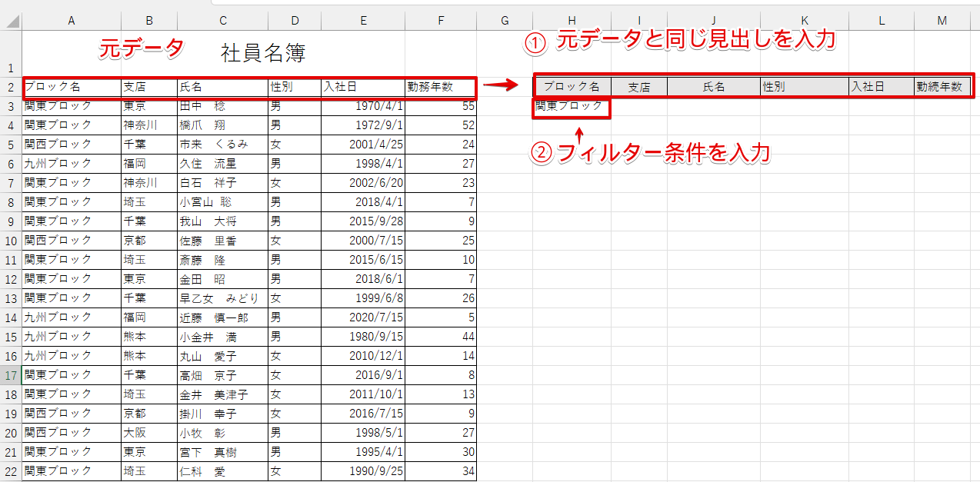Click row header 2

point(11,87)
